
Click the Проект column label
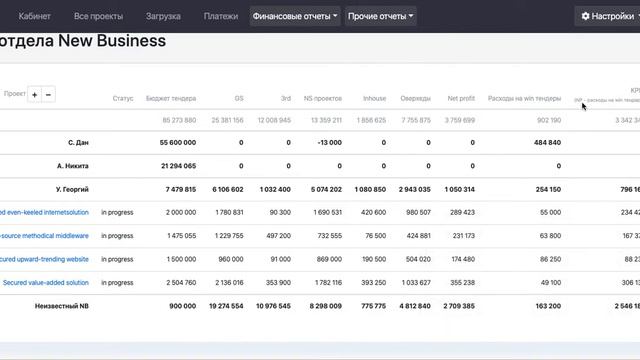point(15,93)
